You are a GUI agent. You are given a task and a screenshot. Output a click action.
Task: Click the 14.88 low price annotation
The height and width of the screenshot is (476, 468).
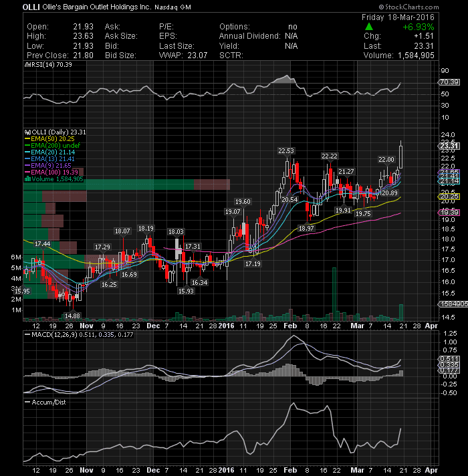[72, 316]
